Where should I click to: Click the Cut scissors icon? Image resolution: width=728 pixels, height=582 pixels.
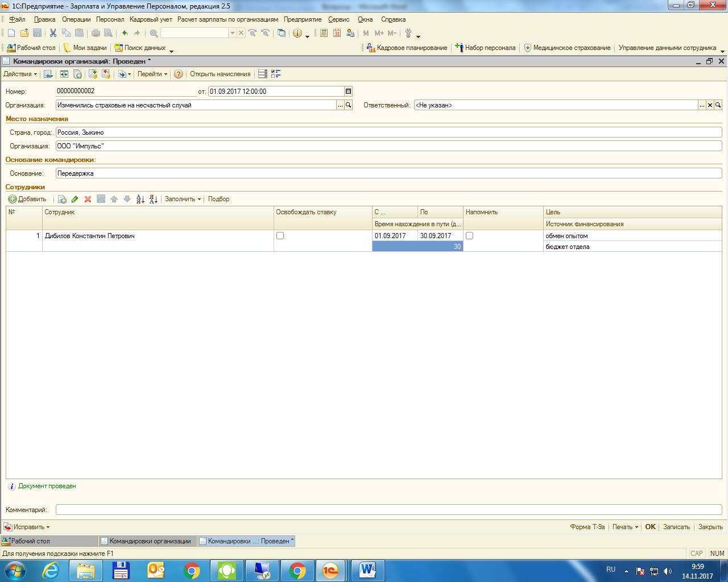coord(53,34)
